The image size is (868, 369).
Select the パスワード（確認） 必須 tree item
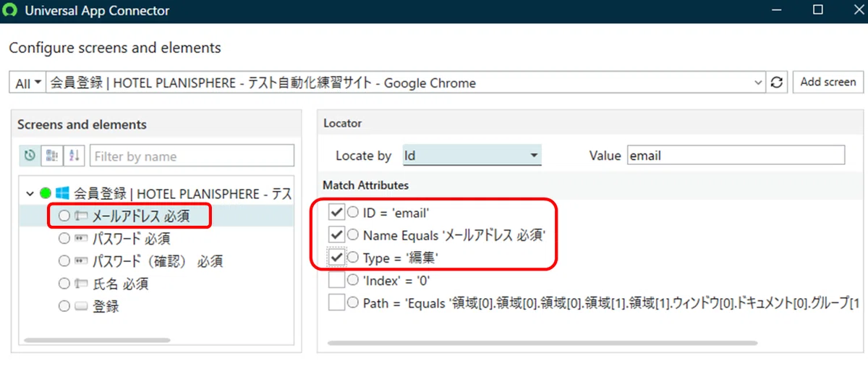(x=157, y=261)
